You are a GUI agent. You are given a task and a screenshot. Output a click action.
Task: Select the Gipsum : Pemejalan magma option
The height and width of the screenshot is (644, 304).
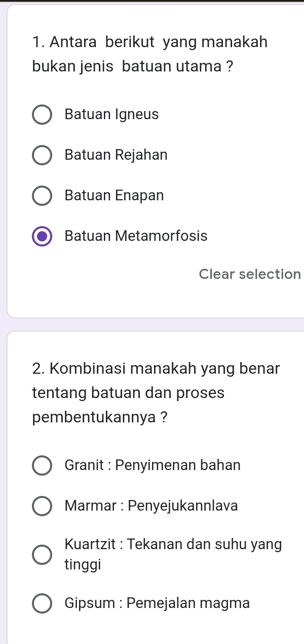(x=42, y=603)
